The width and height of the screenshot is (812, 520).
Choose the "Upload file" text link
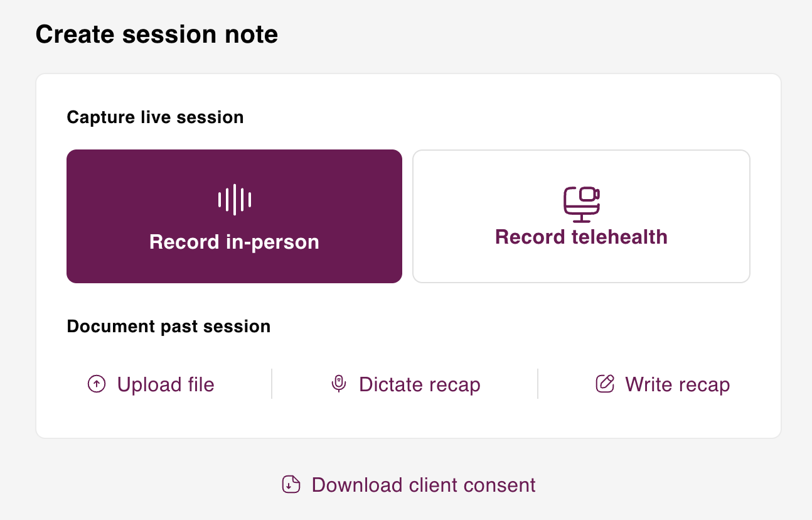[166, 384]
